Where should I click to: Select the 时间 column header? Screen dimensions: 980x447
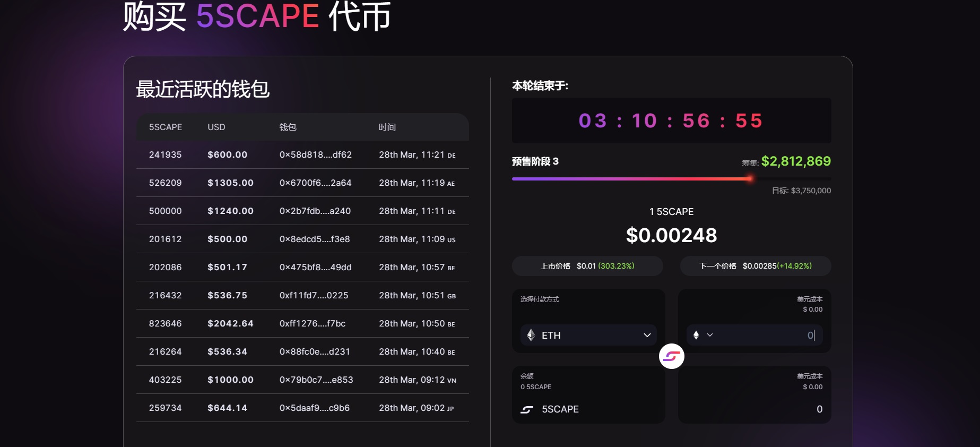tap(387, 127)
